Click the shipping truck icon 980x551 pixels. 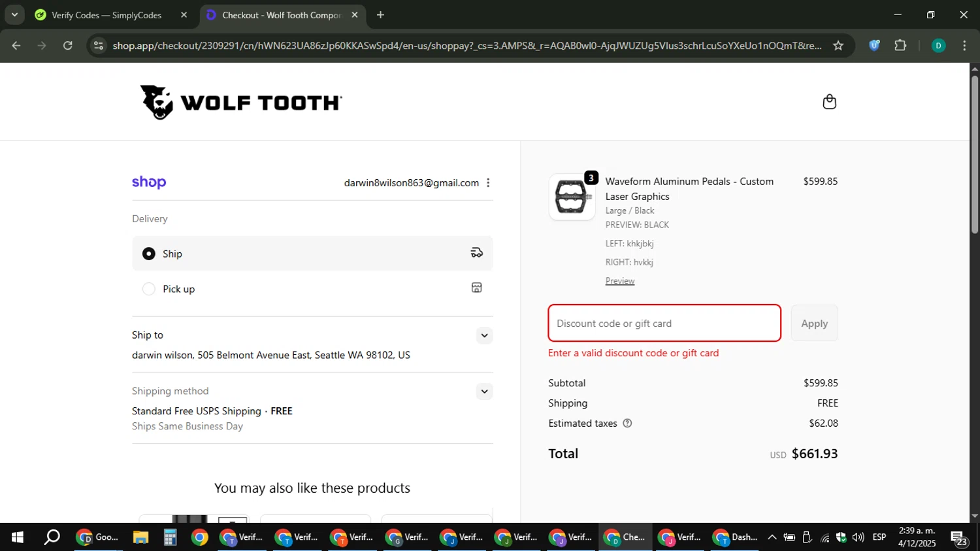477,253
